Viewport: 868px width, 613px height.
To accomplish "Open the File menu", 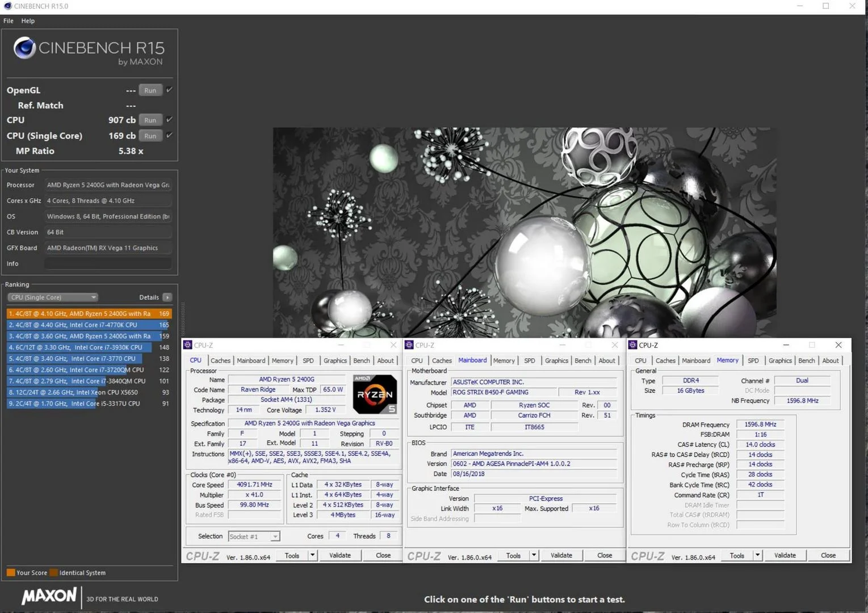I will pyautogui.click(x=9, y=21).
